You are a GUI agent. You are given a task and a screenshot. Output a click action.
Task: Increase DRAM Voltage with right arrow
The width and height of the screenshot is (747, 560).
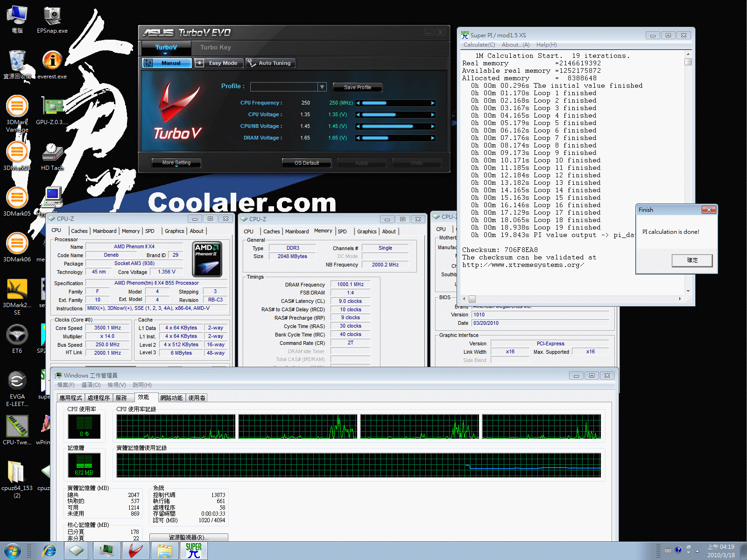433,138
